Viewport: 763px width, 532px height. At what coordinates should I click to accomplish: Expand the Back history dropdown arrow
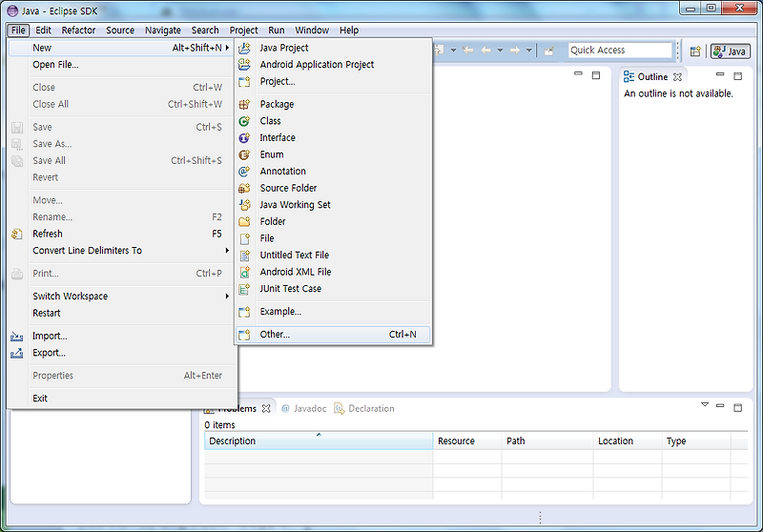pyautogui.click(x=500, y=51)
